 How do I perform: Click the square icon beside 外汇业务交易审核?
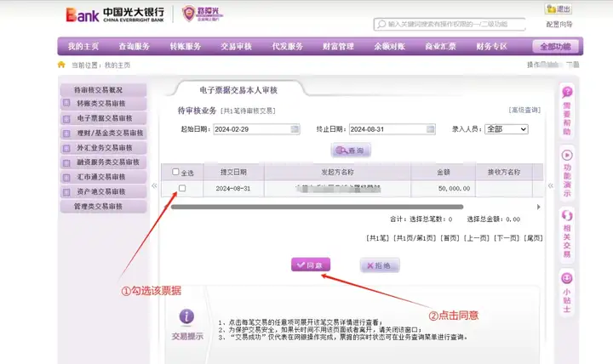click(66, 148)
